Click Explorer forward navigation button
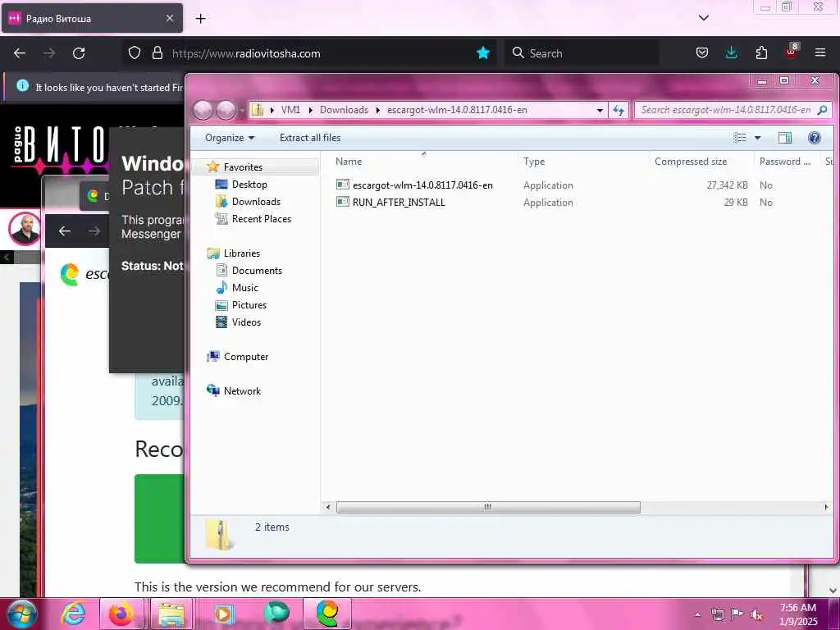840x630 pixels. click(x=226, y=110)
